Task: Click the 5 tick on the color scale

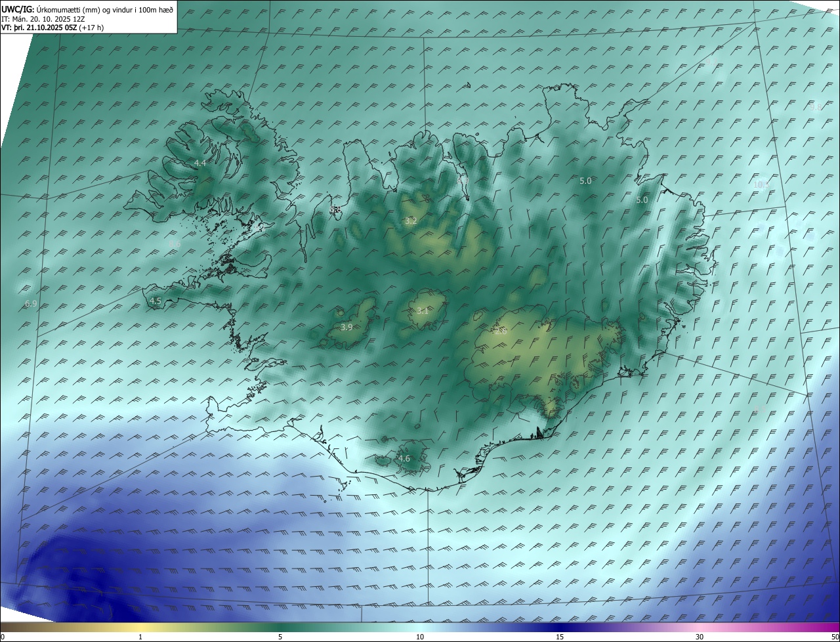Action: click(280, 637)
